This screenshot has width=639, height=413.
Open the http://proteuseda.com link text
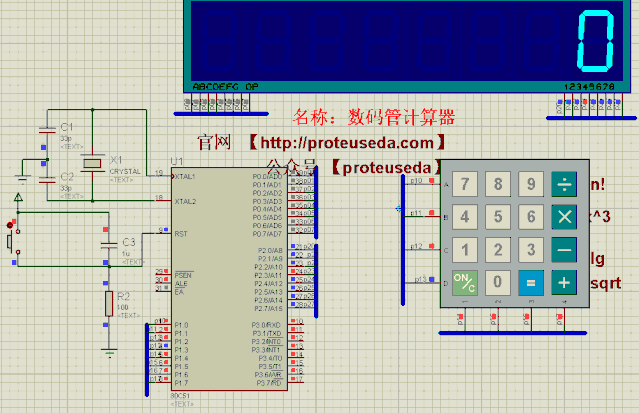[x=347, y=143]
